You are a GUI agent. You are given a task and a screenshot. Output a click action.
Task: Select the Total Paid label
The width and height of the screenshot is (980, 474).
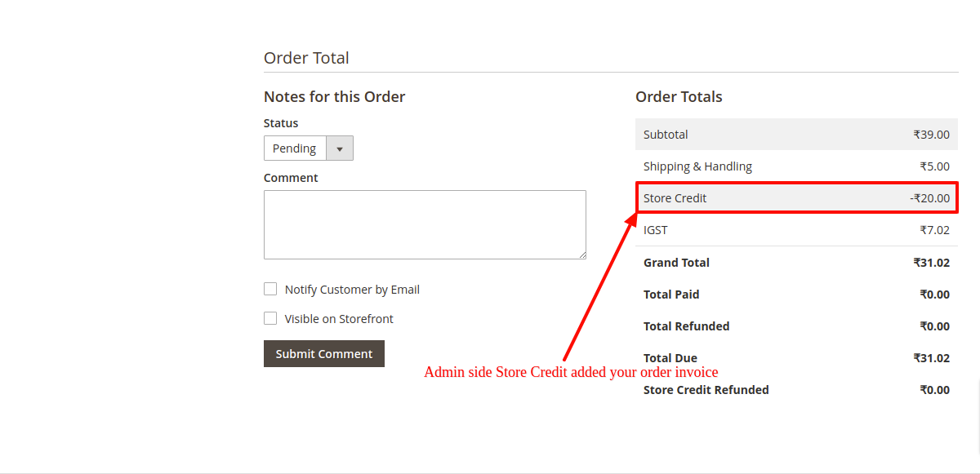671,295
